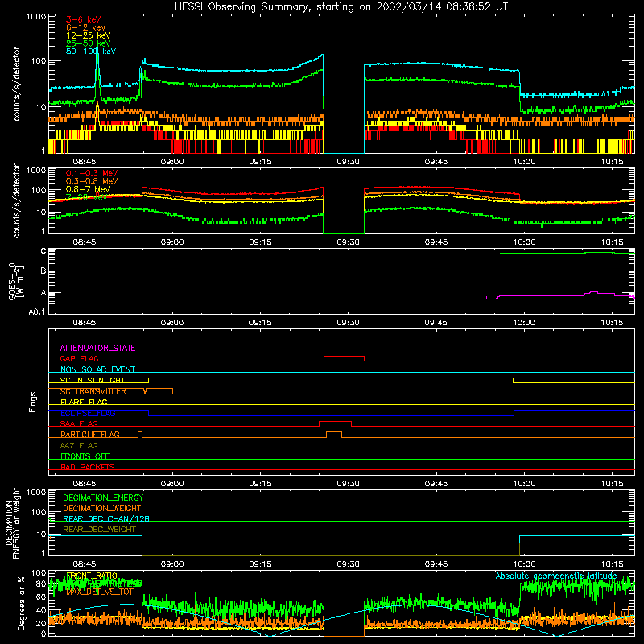Click the 'GOES-10 [W m-2]' axis label
Screen dimensions: 644x644
point(15,281)
